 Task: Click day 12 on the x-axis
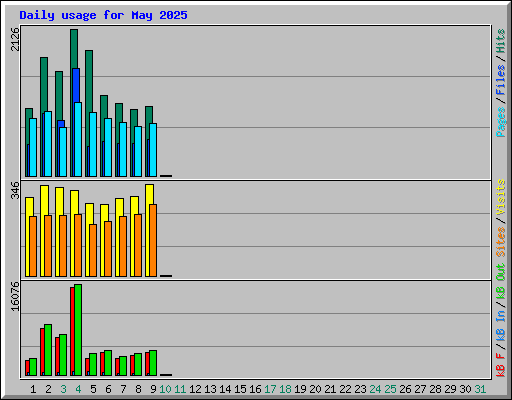pyautogui.click(x=195, y=389)
